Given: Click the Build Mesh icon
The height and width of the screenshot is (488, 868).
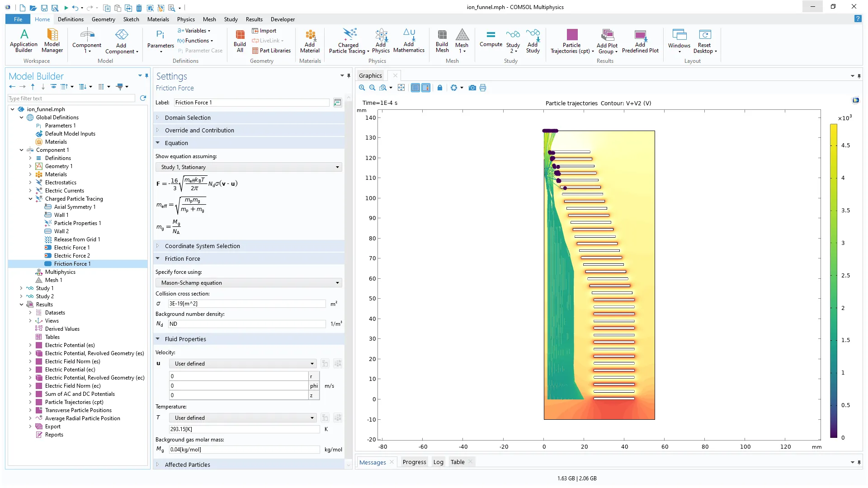Looking at the screenshot, I should [x=442, y=40].
